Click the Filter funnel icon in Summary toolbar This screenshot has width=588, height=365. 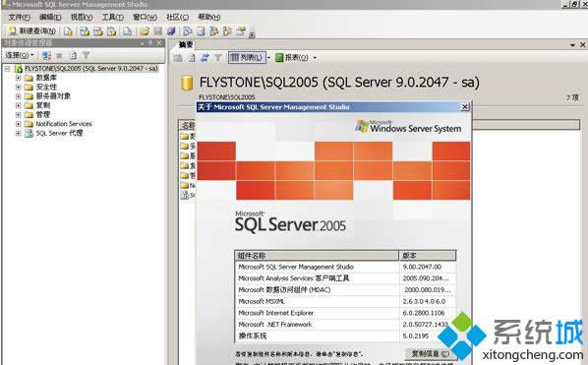[218, 58]
